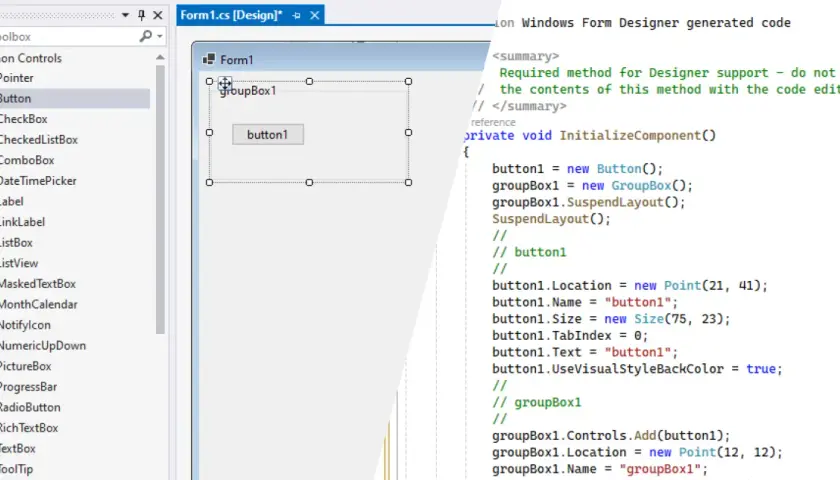
Task: Click the 'button1 = new Button();' code line
Action: (578, 169)
